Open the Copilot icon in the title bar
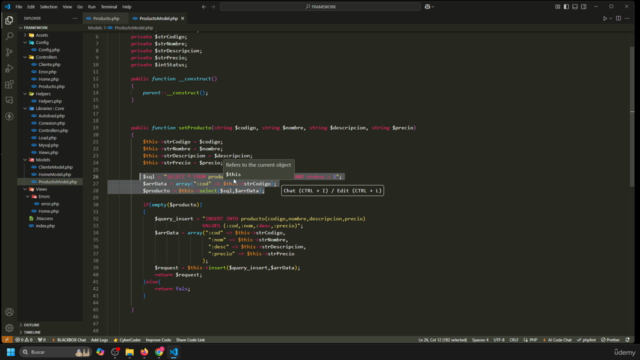Screen dimensions: 640x360 pyautogui.click(x=427, y=7)
